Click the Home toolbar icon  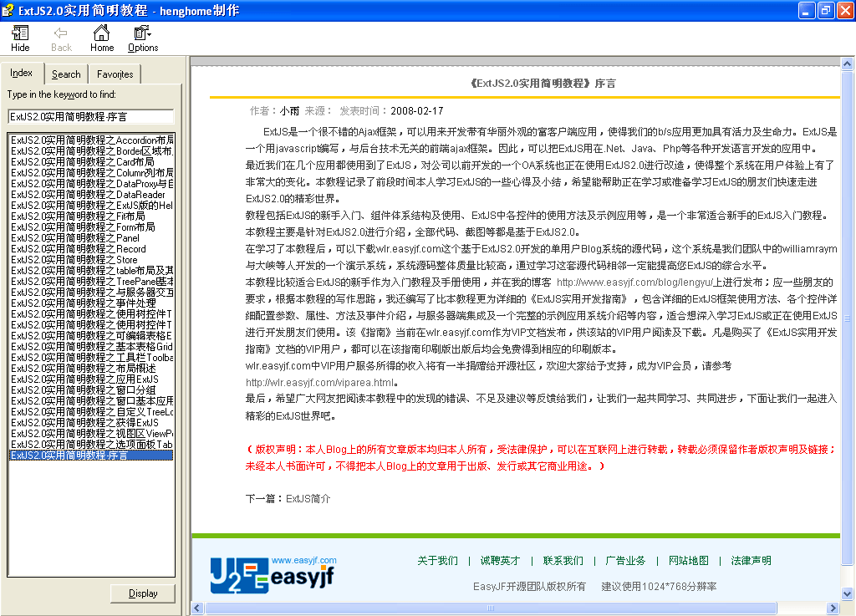102,38
